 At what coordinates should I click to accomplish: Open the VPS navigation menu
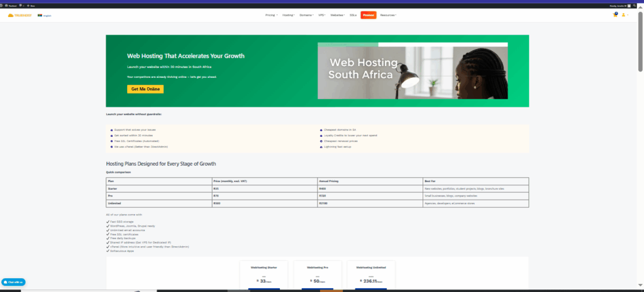(x=323, y=14)
